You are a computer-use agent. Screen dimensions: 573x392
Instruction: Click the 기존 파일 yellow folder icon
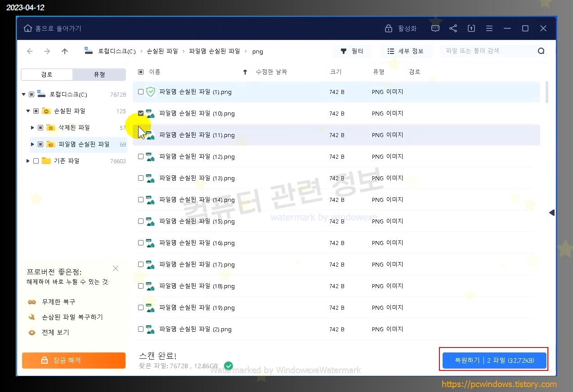pos(46,160)
